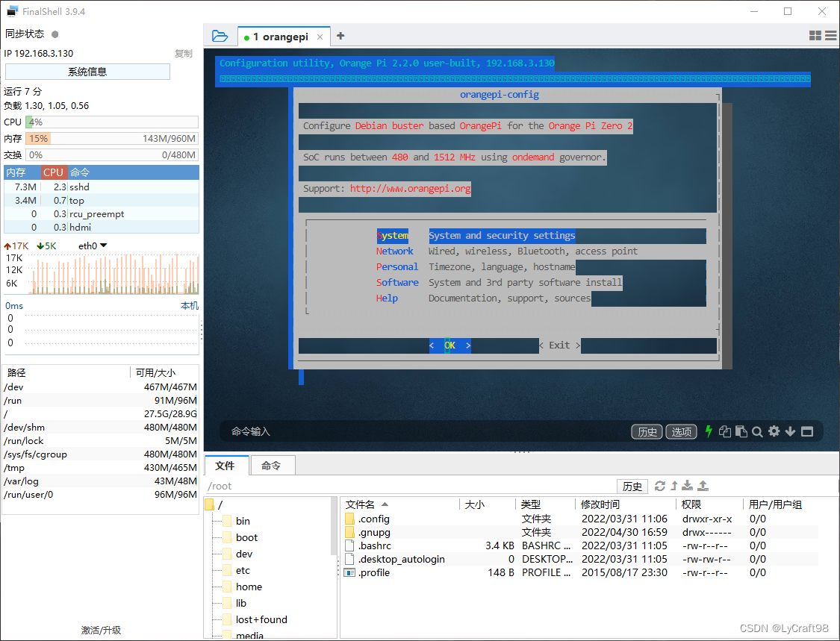Select Network menu entry
840x641 pixels.
tap(395, 251)
